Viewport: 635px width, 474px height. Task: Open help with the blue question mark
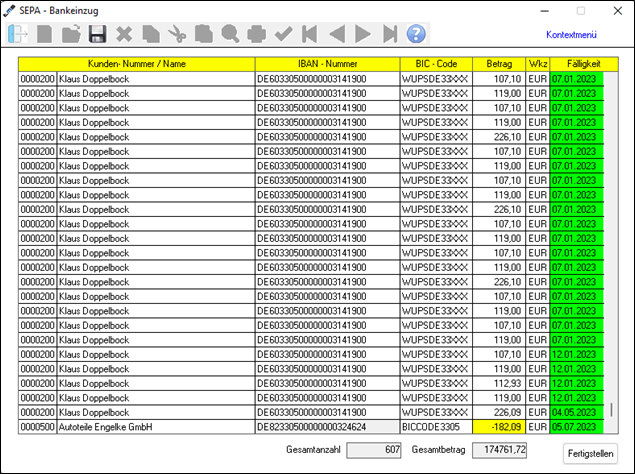pyautogui.click(x=416, y=34)
